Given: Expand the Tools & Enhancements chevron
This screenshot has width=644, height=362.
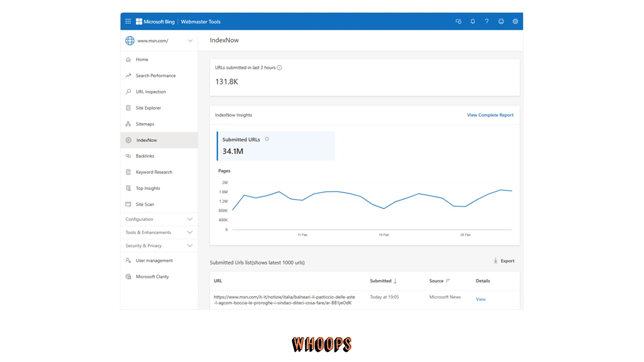Looking at the screenshot, I should click(x=190, y=232).
